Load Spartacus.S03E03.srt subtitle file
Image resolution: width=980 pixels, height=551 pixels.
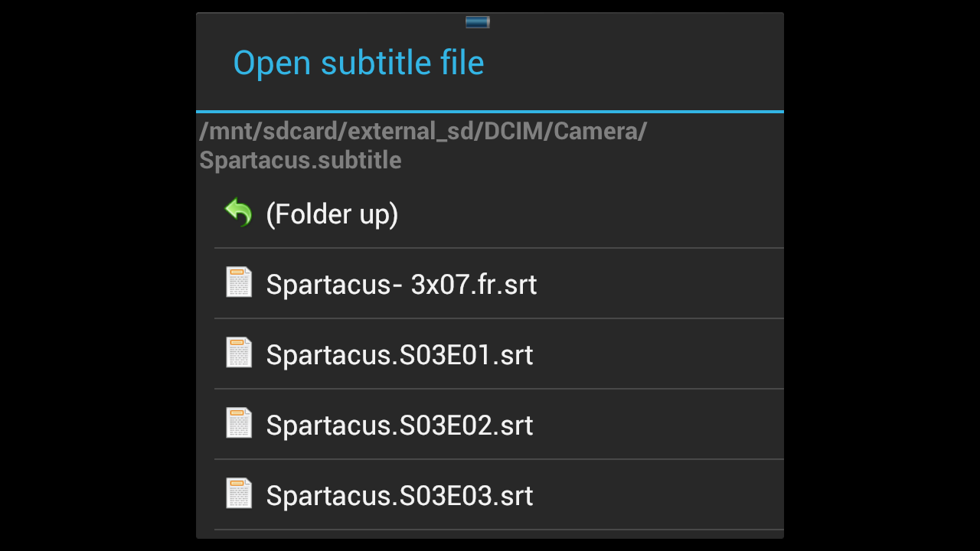[x=399, y=496]
